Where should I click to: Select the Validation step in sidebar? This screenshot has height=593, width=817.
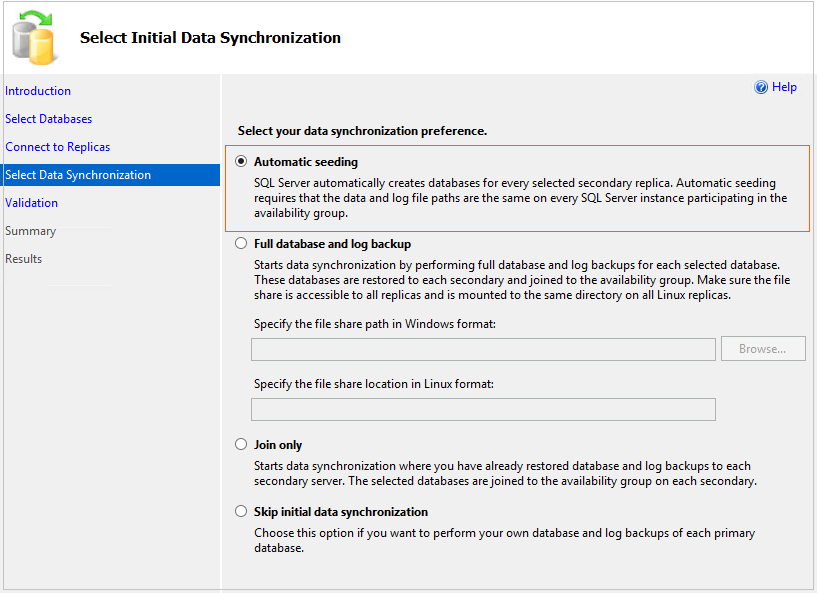[x=31, y=203]
